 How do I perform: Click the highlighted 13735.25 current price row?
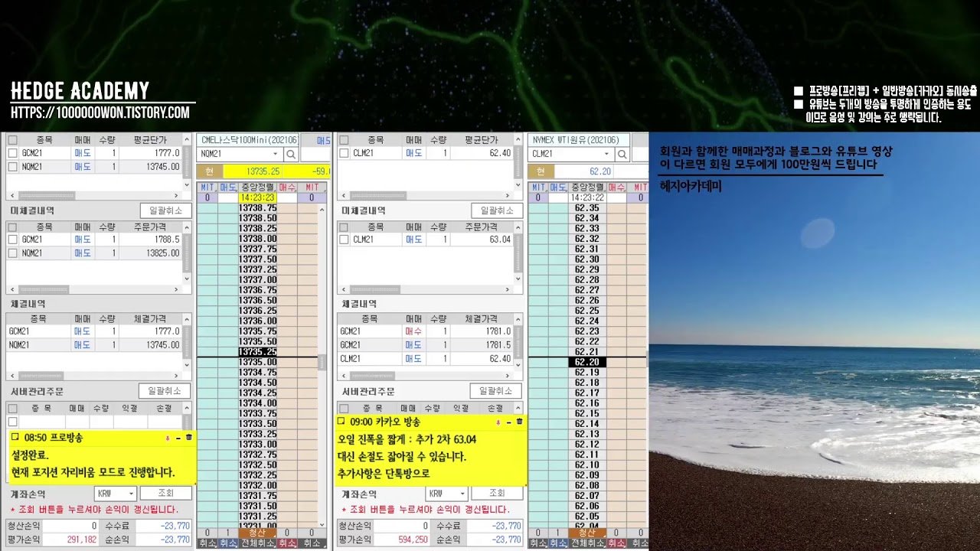click(257, 352)
